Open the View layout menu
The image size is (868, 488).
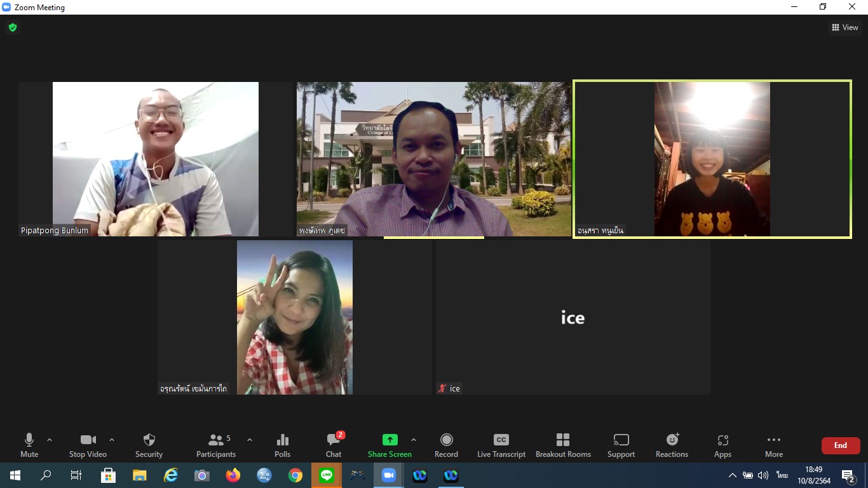[844, 27]
